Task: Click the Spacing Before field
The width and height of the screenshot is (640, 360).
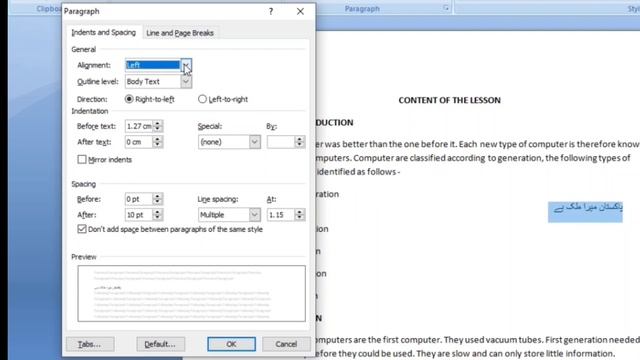Action: point(139,199)
